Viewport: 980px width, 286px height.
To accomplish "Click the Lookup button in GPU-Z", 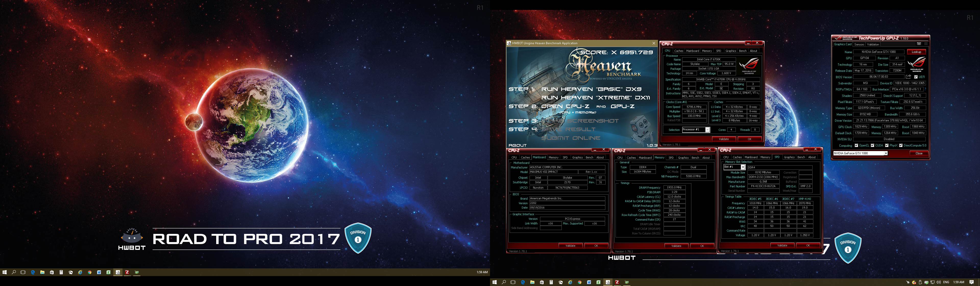I will click(916, 52).
